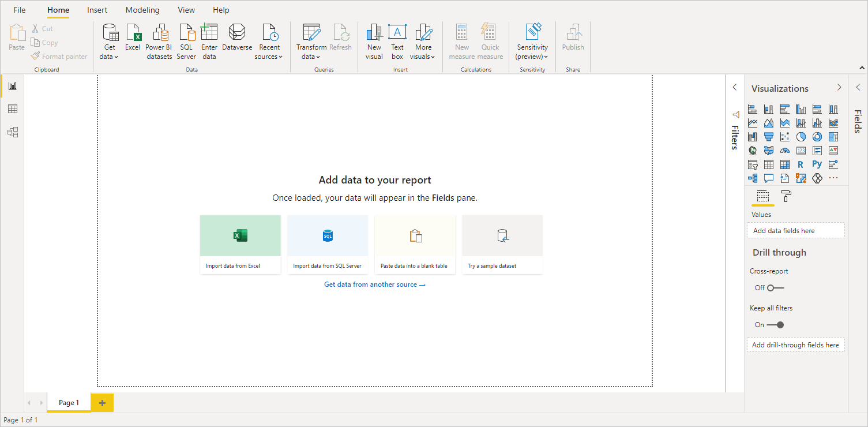868x427 pixels.
Task: Click the Import data from Excel card
Action: click(241, 245)
